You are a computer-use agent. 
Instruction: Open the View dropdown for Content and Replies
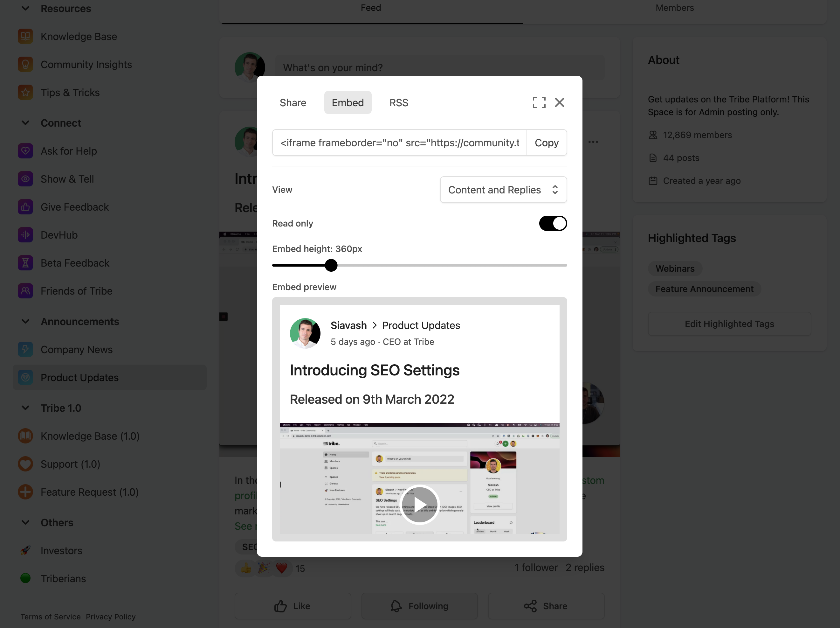tap(503, 189)
